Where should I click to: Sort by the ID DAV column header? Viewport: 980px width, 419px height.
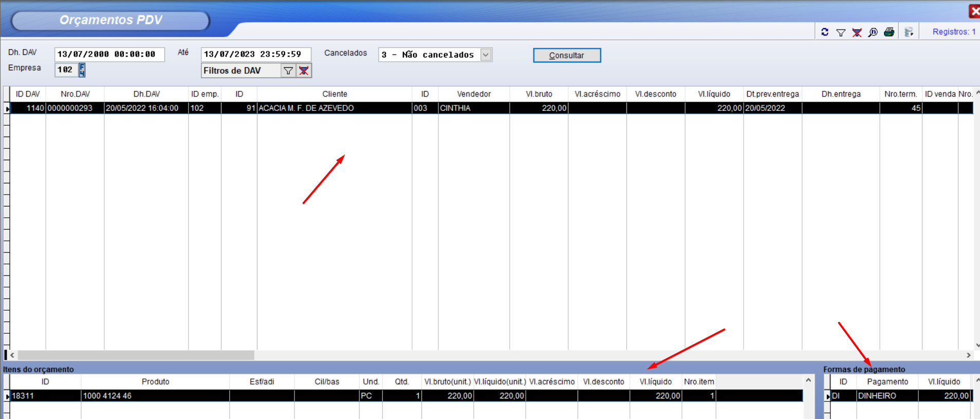click(x=28, y=94)
